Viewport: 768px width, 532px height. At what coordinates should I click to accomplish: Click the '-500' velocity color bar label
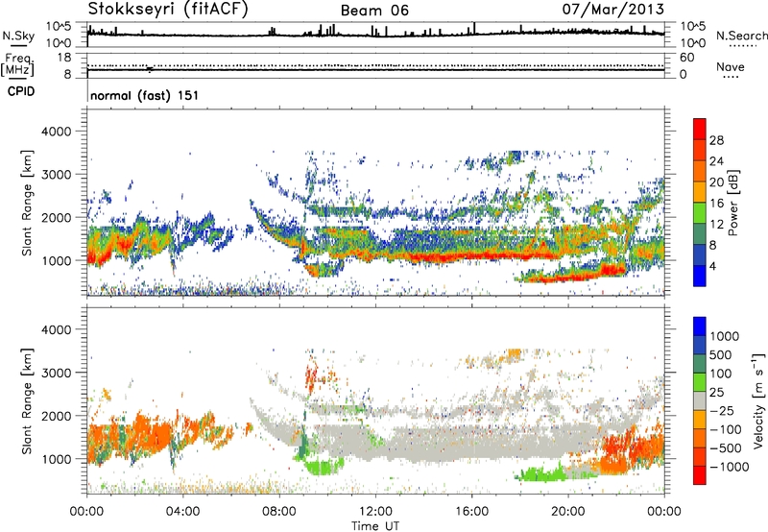point(725,448)
